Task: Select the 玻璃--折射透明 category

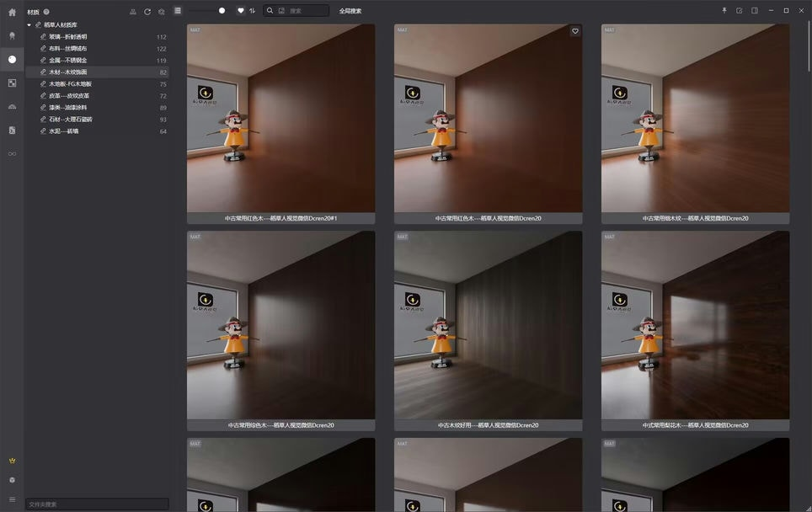Action: click(x=67, y=37)
